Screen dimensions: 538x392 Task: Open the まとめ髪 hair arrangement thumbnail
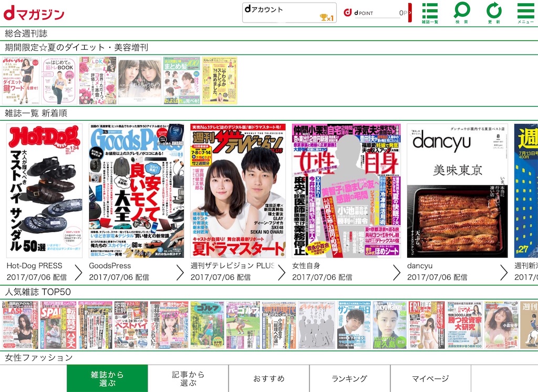[181, 80]
